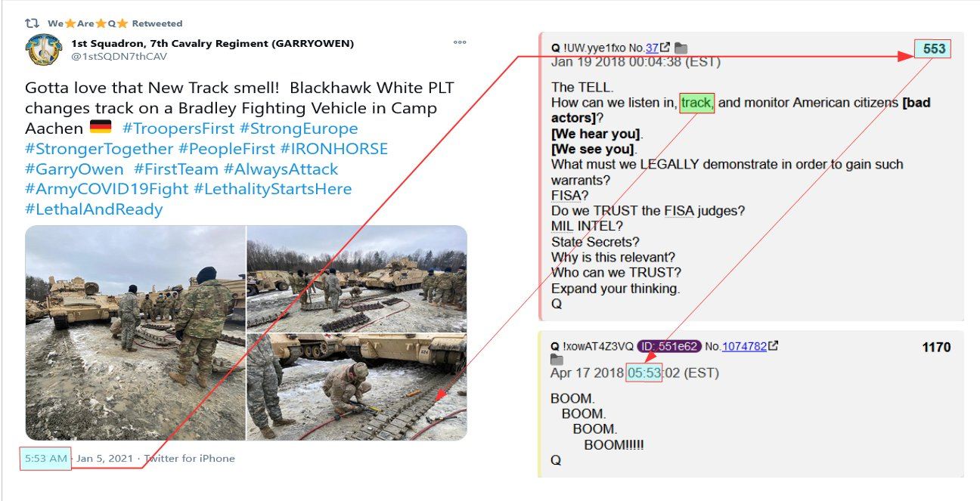Click the 1st Squadron profile avatar
This screenshot has height=501, width=980.
click(43, 51)
